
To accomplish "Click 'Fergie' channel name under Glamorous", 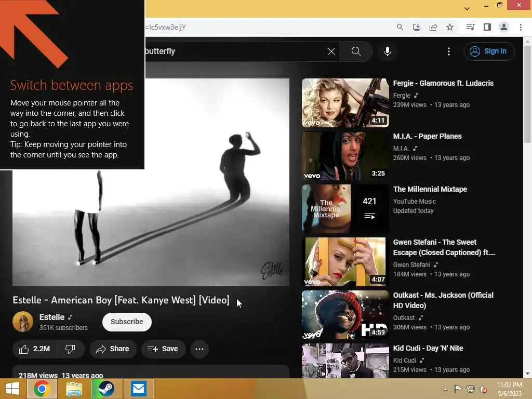I will click(402, 96).
